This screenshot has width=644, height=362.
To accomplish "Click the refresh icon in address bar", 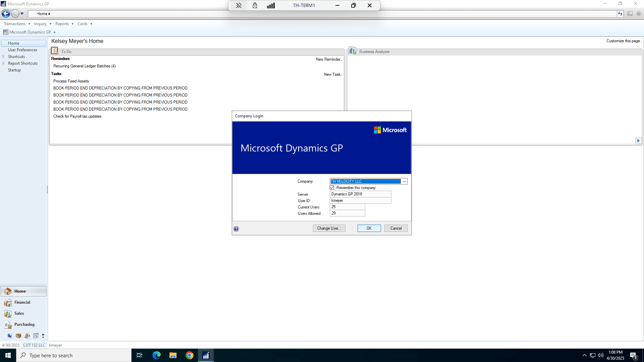I will [620, 14].
